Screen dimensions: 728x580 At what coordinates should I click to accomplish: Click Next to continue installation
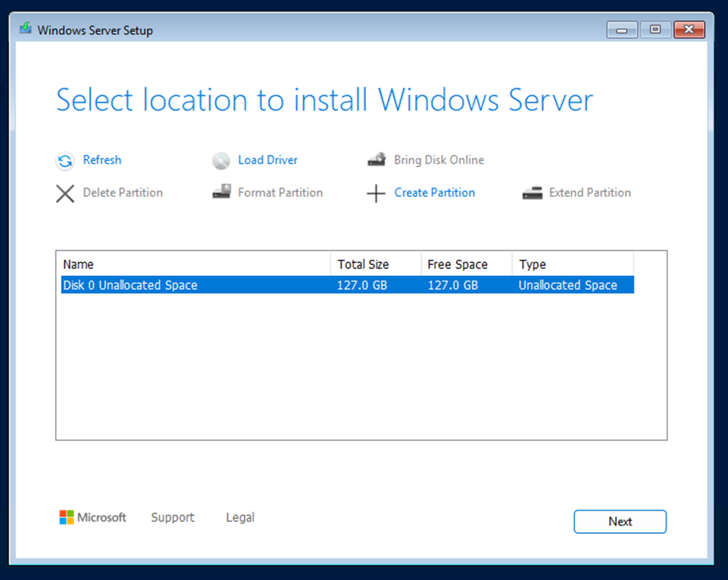620,522
